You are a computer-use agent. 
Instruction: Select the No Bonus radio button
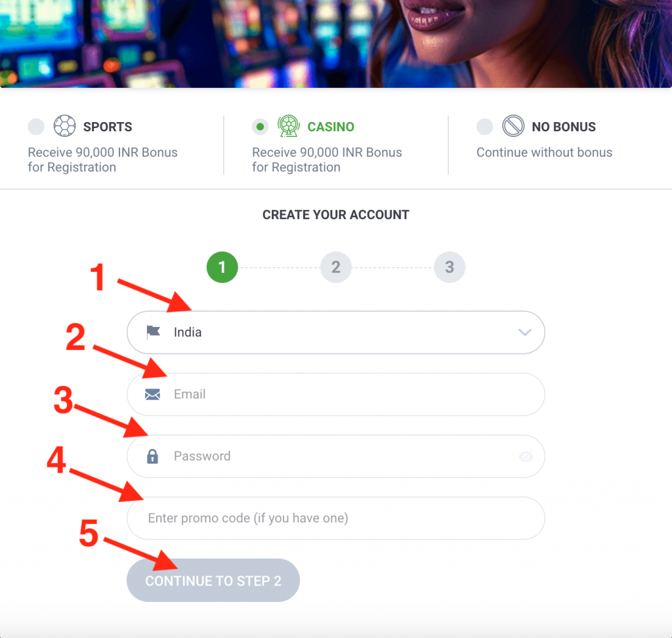(x=485, y=127)
